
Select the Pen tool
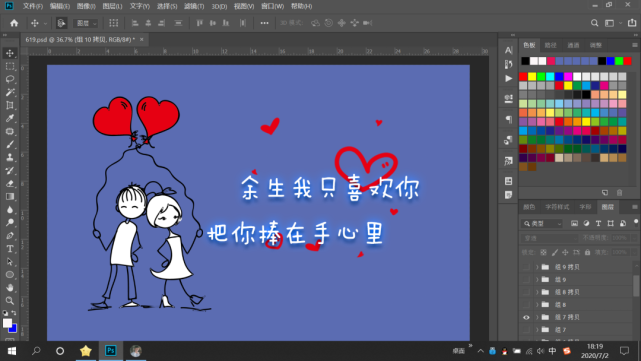(x=10, y=236)
